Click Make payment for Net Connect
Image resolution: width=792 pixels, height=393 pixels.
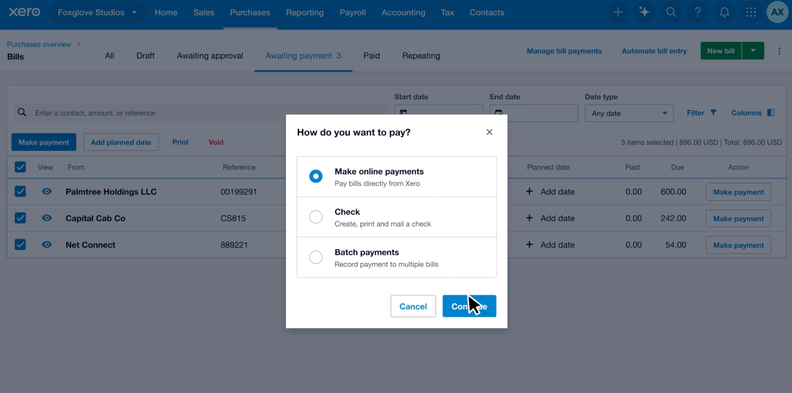tap(738, 245)
